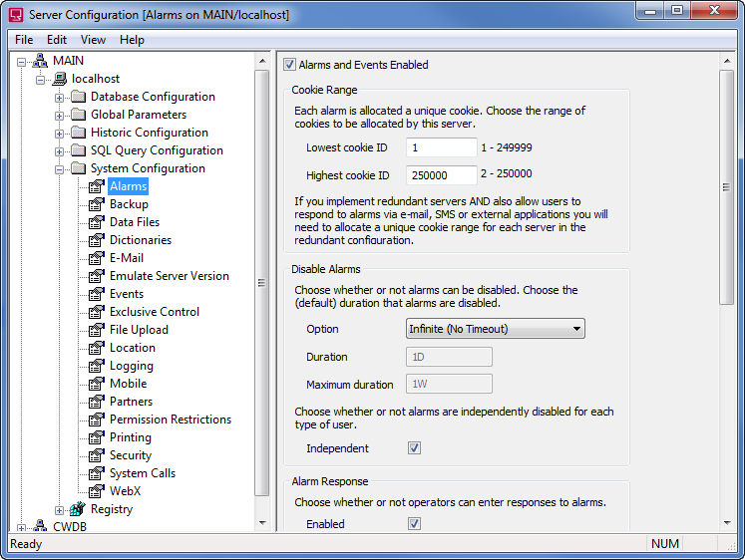
Task: Open the Disable Alarms Option dropdown
Action: [495, 329]
